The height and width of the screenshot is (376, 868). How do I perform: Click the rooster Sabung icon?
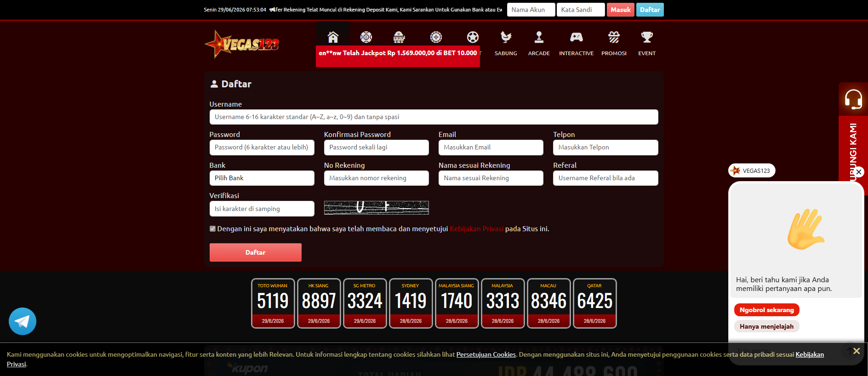tap(506, 37)
